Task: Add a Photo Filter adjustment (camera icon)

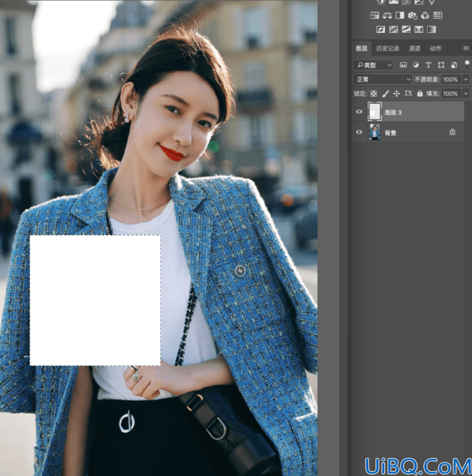Action: coord(412,15)
